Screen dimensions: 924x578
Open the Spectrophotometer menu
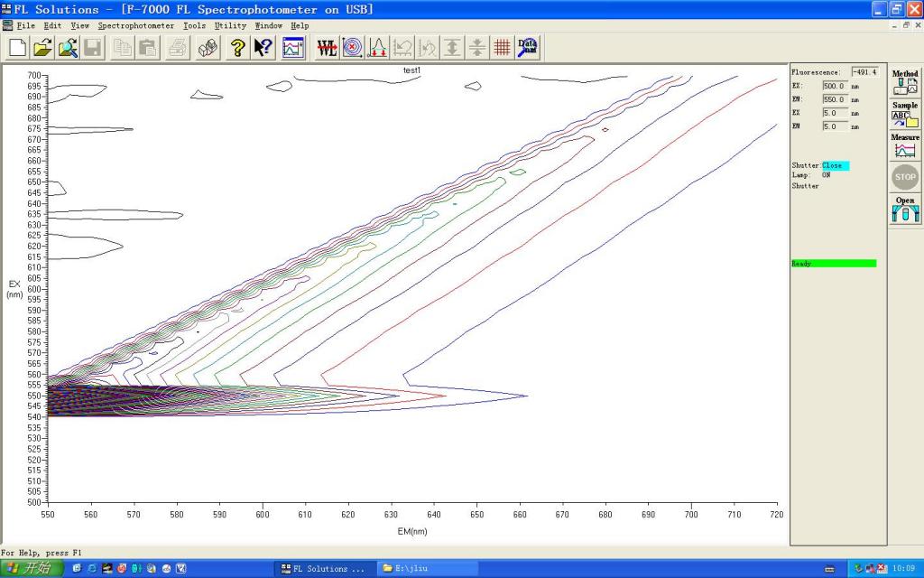(x=135, y=25)
